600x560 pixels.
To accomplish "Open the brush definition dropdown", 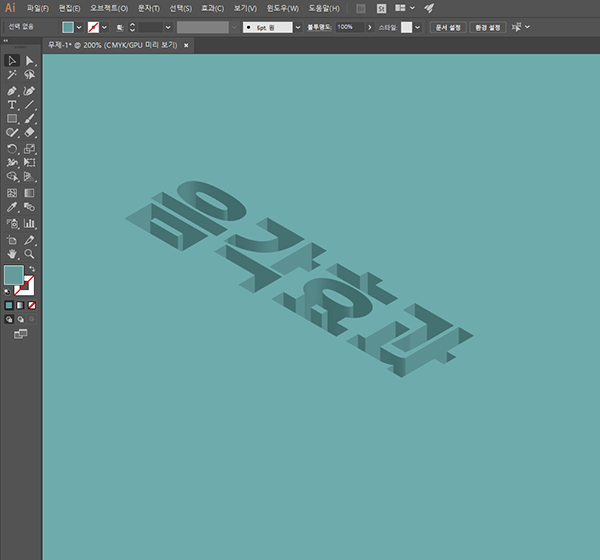I will click(298, 27).
